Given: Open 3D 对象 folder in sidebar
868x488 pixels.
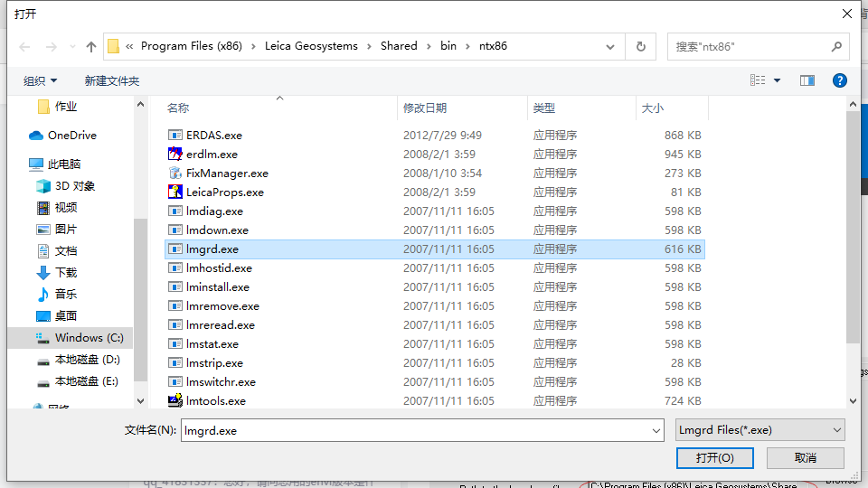Looking at the screenshot, I should coord(65,186).
